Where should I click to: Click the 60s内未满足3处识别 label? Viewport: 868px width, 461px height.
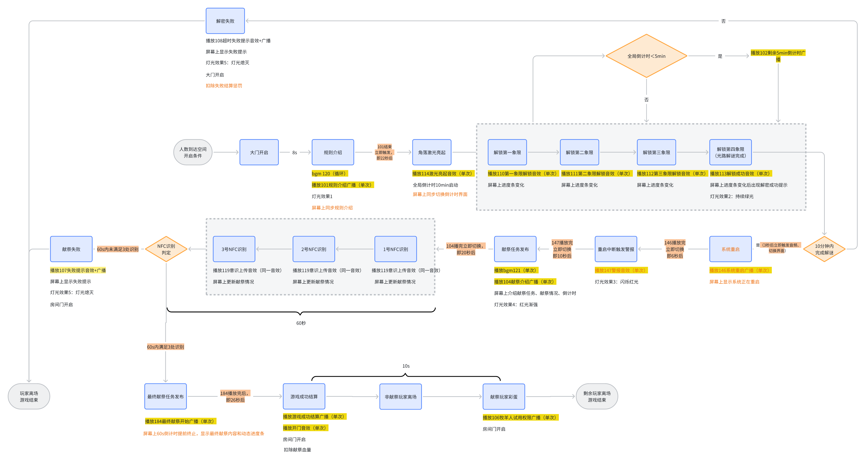click(118, 249)
